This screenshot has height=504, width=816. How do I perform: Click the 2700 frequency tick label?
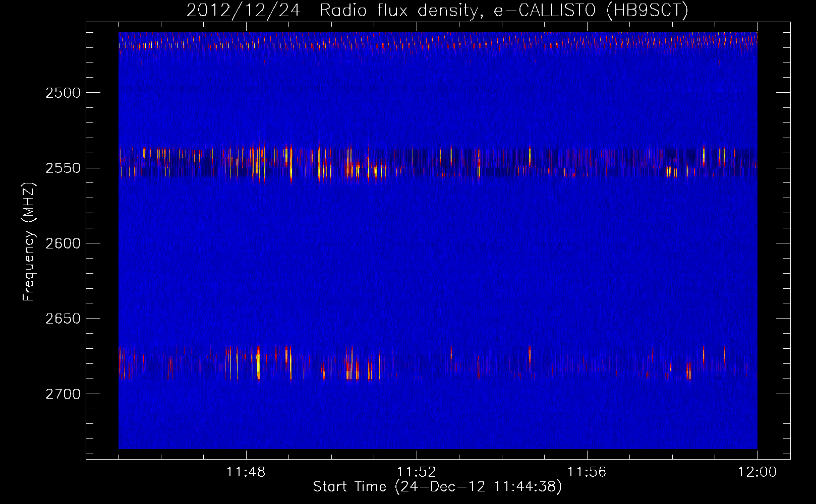(63, 394)
